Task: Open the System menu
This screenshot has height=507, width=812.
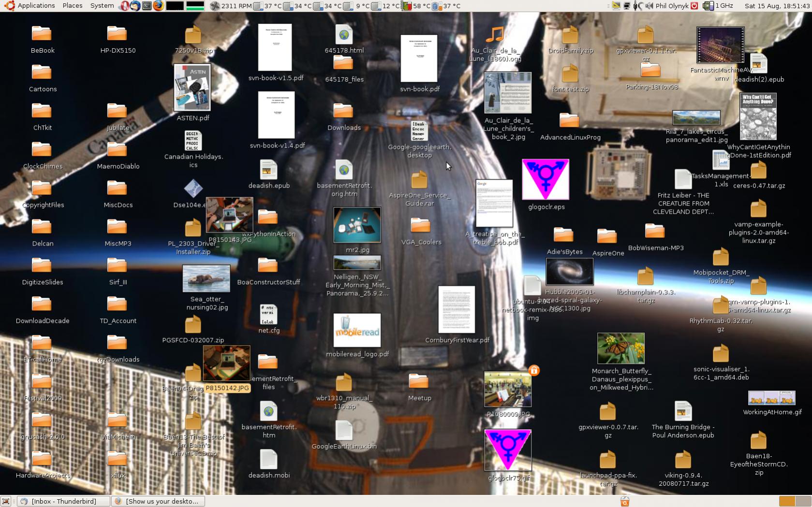Action: [x=102, y=6]
